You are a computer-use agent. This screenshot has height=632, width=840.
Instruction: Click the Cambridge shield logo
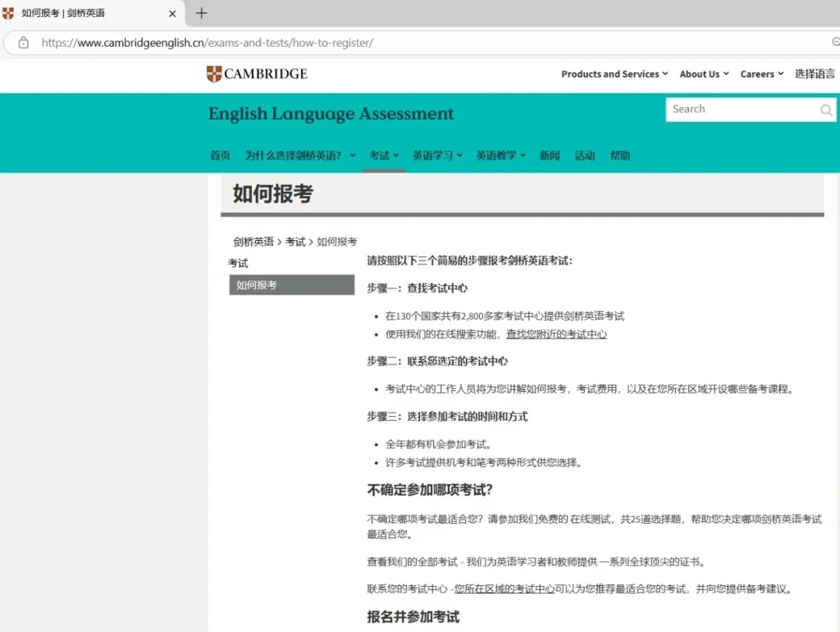pyautogui.click(x=215, y=74)
